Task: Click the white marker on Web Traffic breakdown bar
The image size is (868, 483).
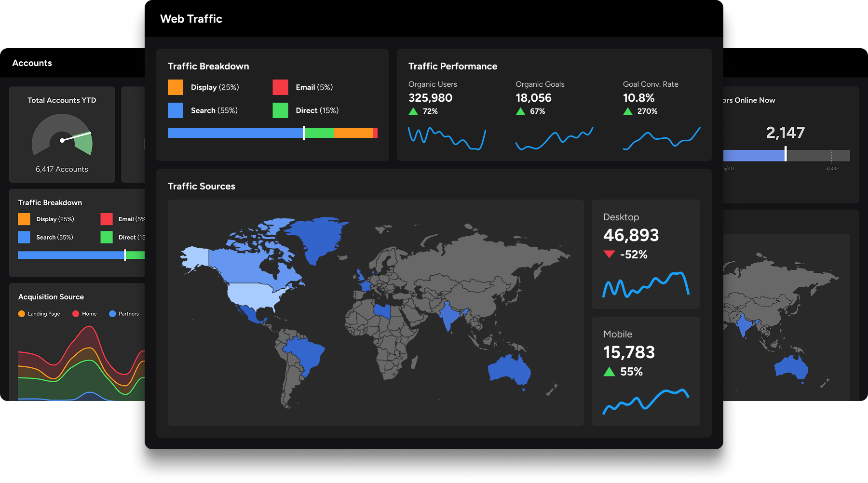Action: click(304, 133)
